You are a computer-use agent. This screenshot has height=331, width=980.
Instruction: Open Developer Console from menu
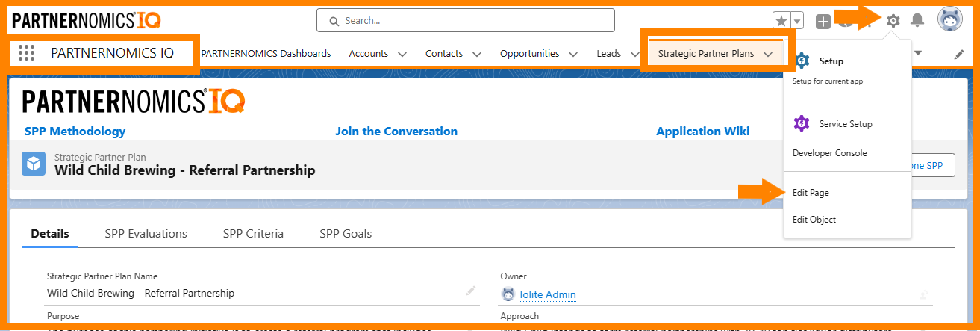tap(847, 153)
